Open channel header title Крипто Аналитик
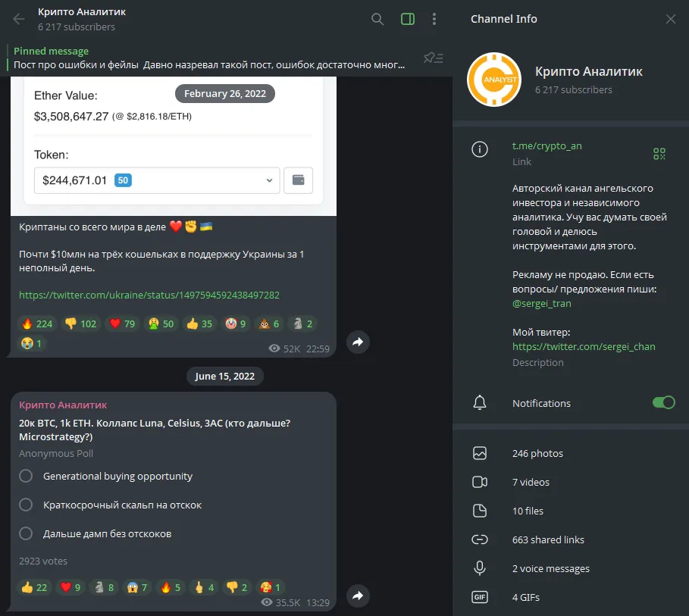 [82, 12]
